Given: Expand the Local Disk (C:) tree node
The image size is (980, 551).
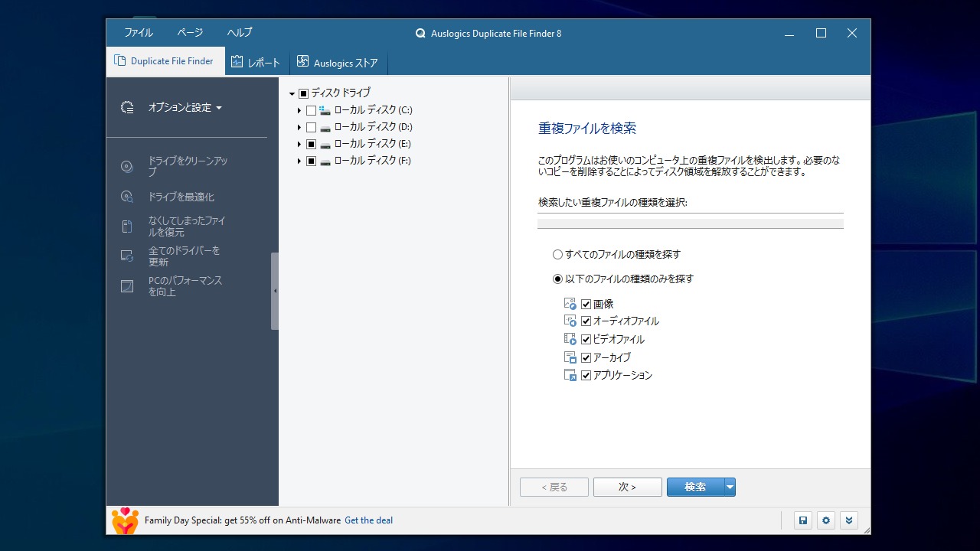Looking at the screenshot, I should coord(299,110).
